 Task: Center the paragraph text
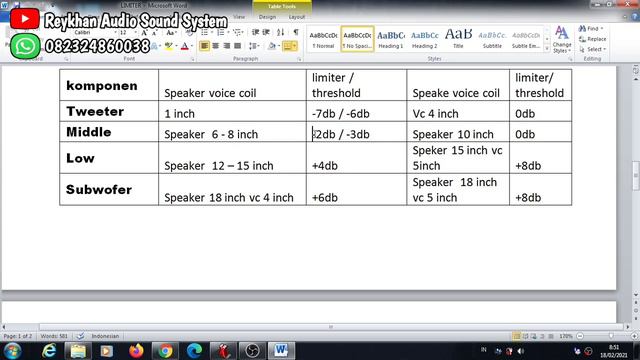click(x=216, y=46)
